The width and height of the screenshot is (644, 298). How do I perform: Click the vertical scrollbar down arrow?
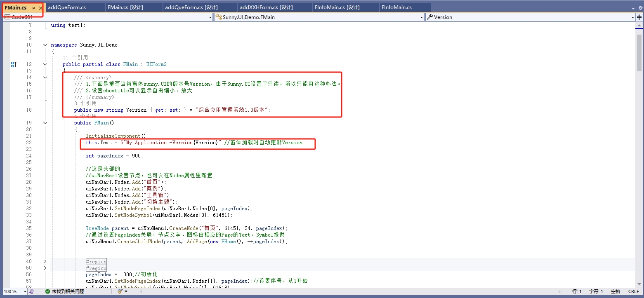(x=639, y=284)
